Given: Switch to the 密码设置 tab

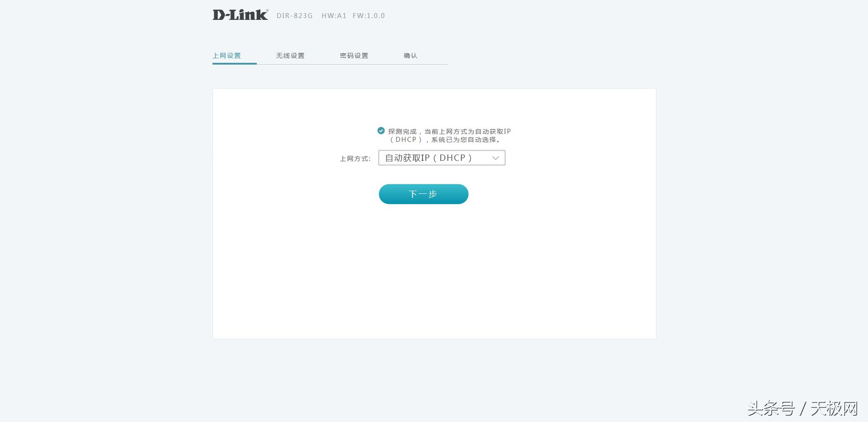Looking at the screenshot, I should pos(354,56).
